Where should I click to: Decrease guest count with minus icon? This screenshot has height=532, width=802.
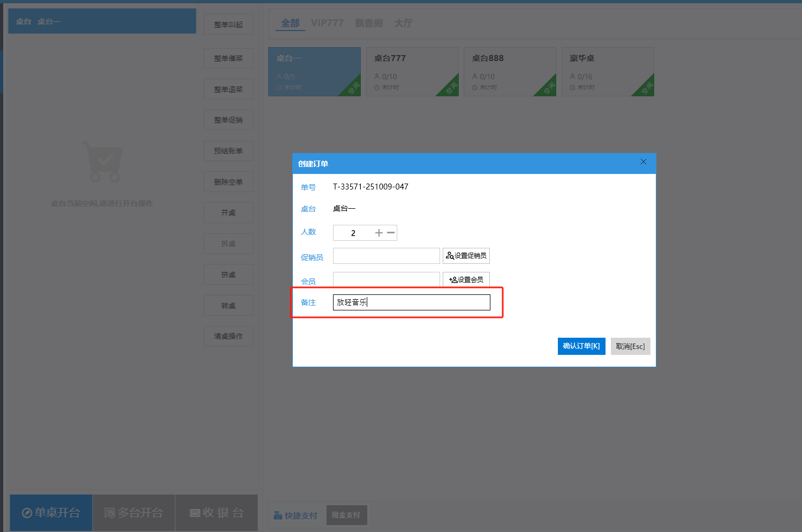click(391, 233)
